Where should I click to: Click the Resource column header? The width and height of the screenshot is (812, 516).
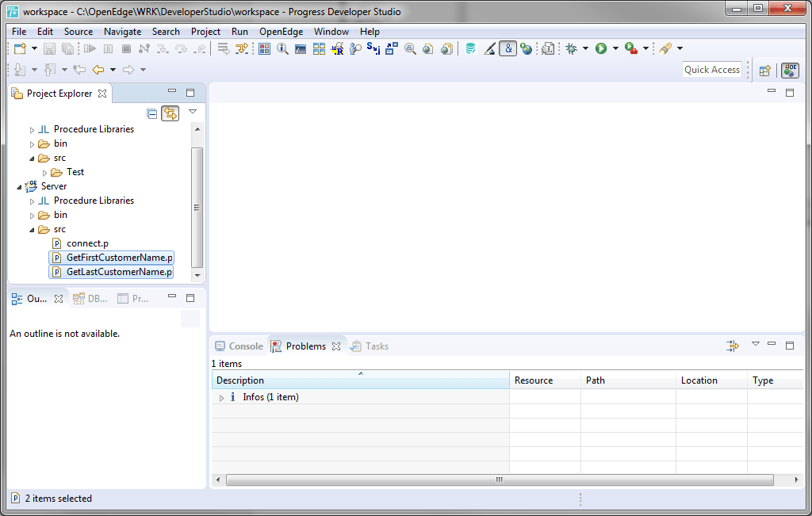coord(545,380)
